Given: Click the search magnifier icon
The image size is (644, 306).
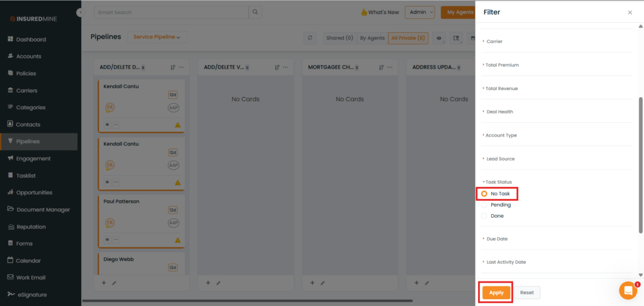Looking at the screenshot, I should [x=255, y=12].
